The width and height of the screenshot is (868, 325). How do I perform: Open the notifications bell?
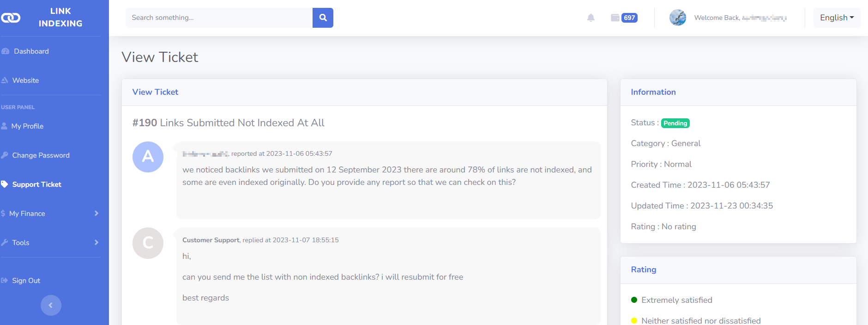[591, 18]
